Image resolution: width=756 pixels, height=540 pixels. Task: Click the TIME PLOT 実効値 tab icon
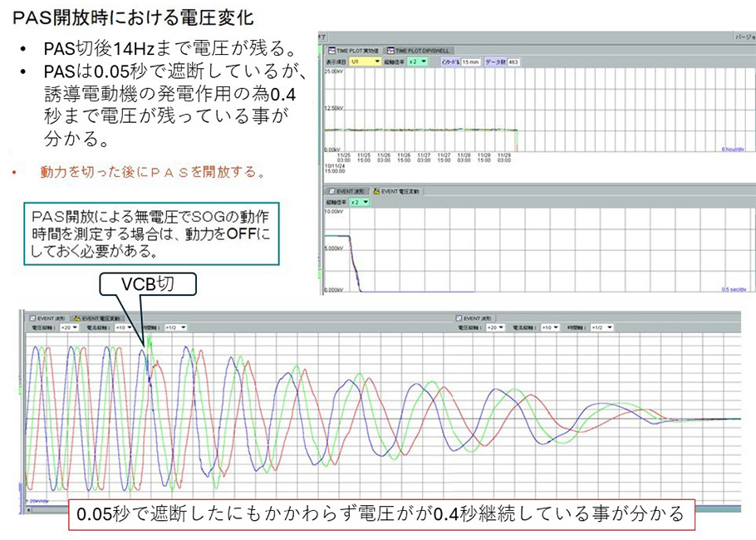coord(328,50)
